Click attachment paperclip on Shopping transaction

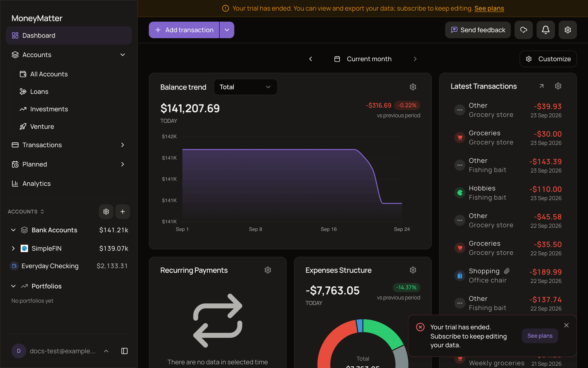point(507,271)
